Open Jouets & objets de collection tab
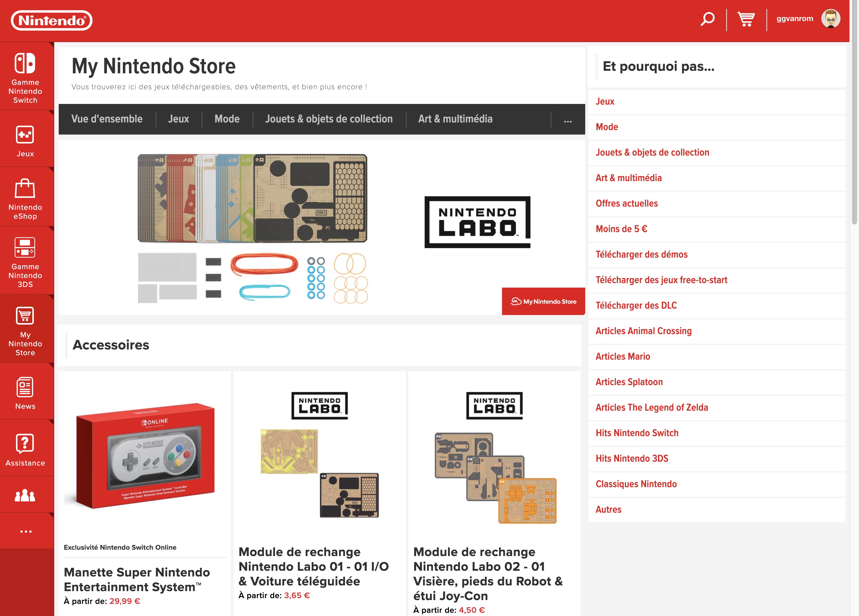The width and height of the screenshot is (859, 616). coord(329,119)
